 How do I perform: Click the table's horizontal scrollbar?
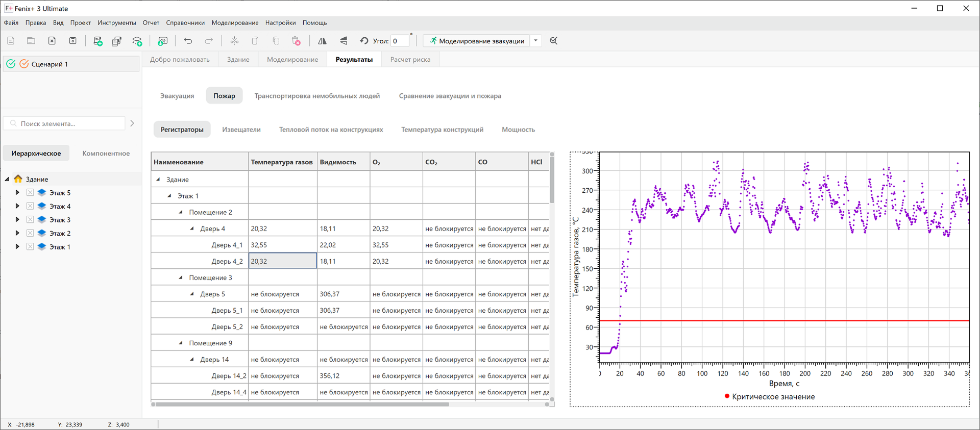pos(302,404)
